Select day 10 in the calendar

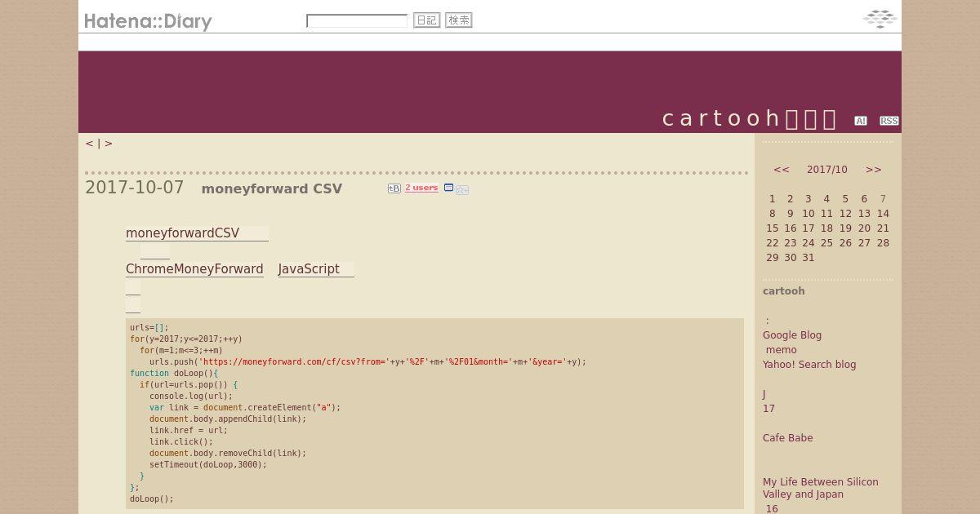click(x=808, y=214)
